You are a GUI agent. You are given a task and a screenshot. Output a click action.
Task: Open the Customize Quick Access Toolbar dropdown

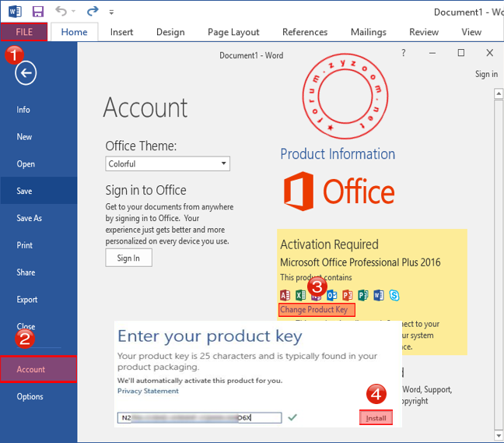tap(111, 12)
